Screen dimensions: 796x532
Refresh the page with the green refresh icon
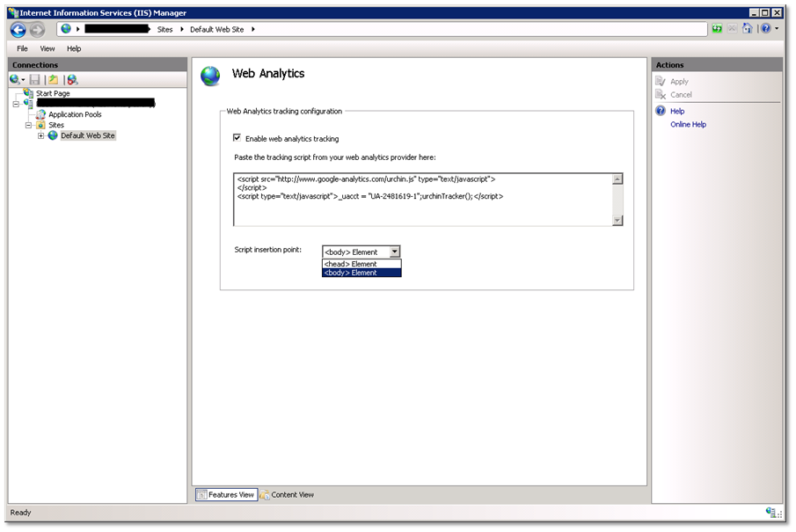(717, 28)
